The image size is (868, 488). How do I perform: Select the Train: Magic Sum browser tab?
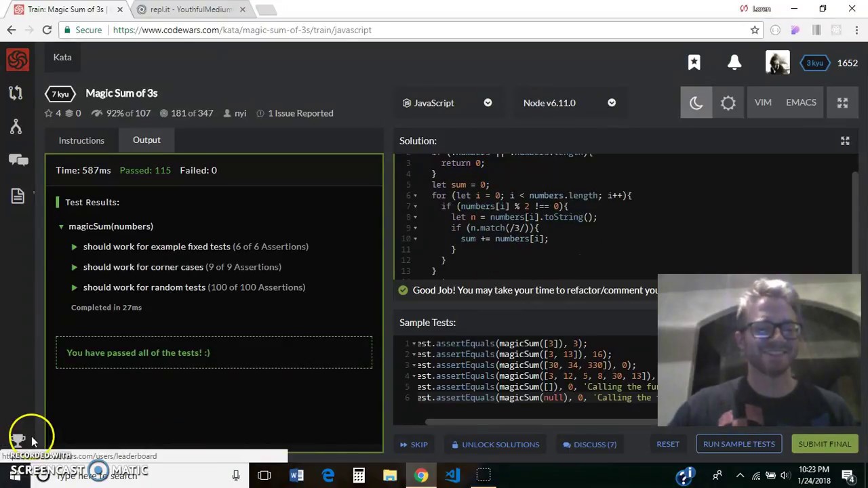tap(66, 9)
